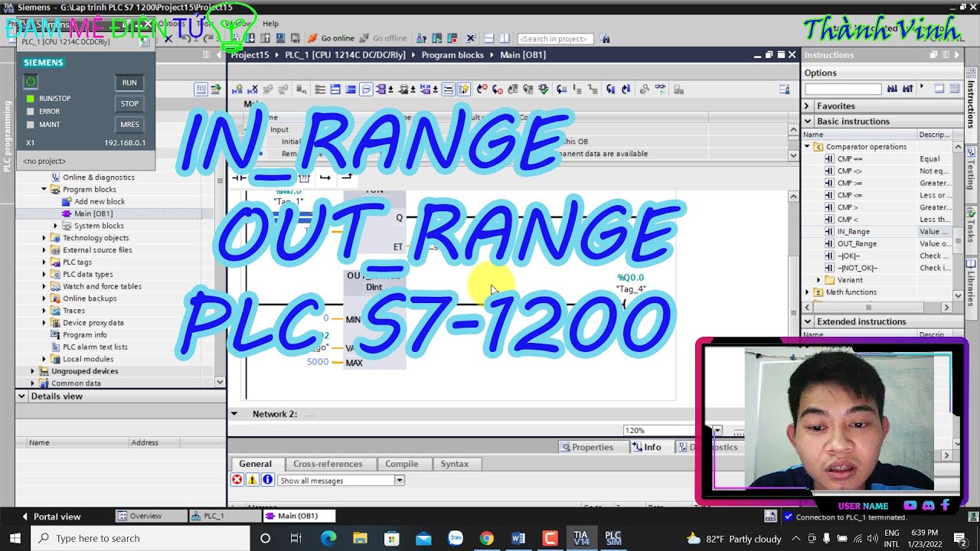Open the Help menu
The image size is (980, 551).
(270, 24)
